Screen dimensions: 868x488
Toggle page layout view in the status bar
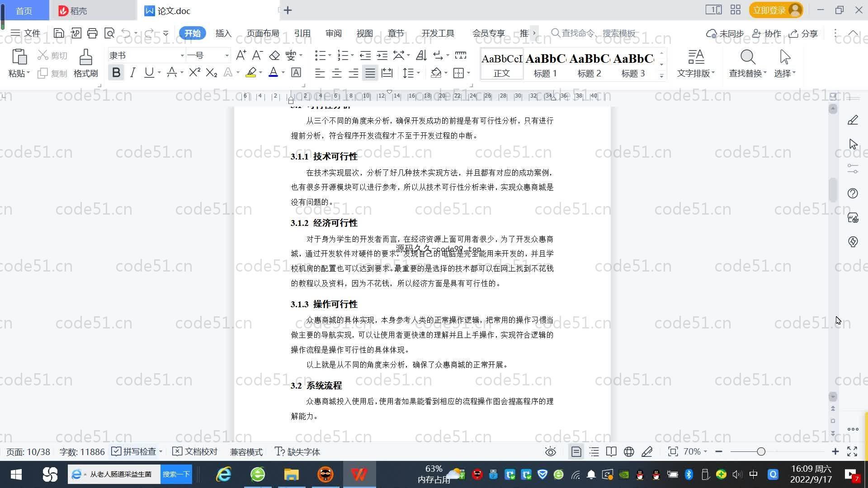576,452
